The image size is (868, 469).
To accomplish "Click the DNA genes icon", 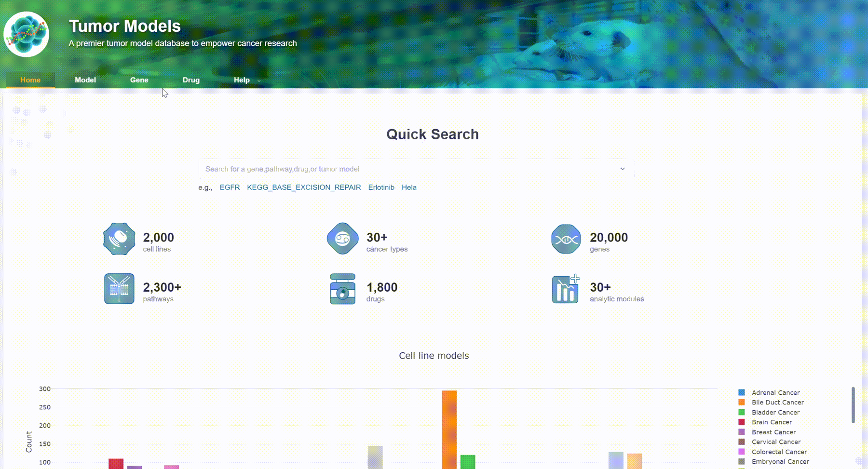I will click(566, 239).
